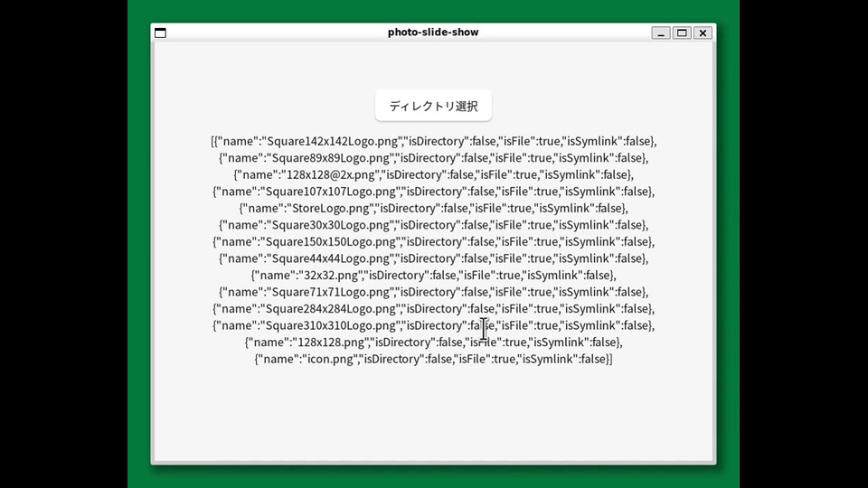Image resolution: width=868 pixels, height=488 pixels.
Task: Click the 32x32.png entry line
Action: (x=433, y=275)
